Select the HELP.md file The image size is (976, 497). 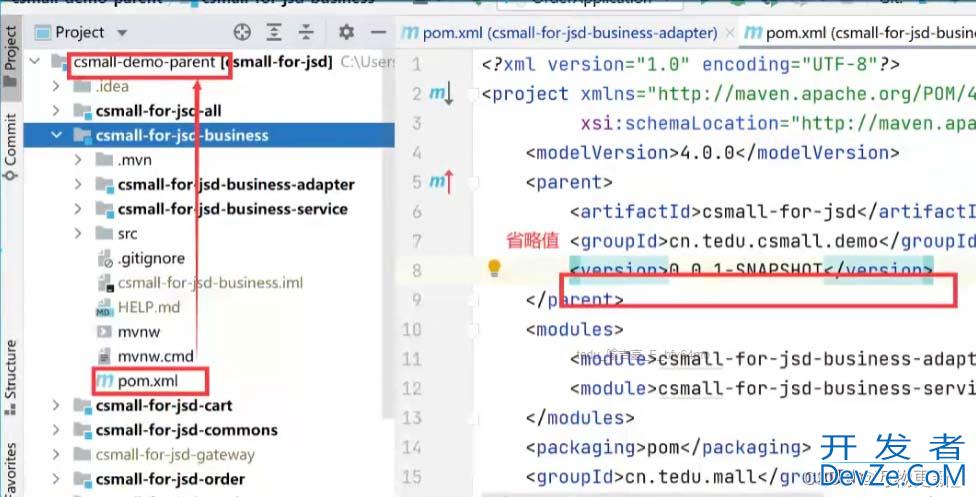click(x=209, y=307)
